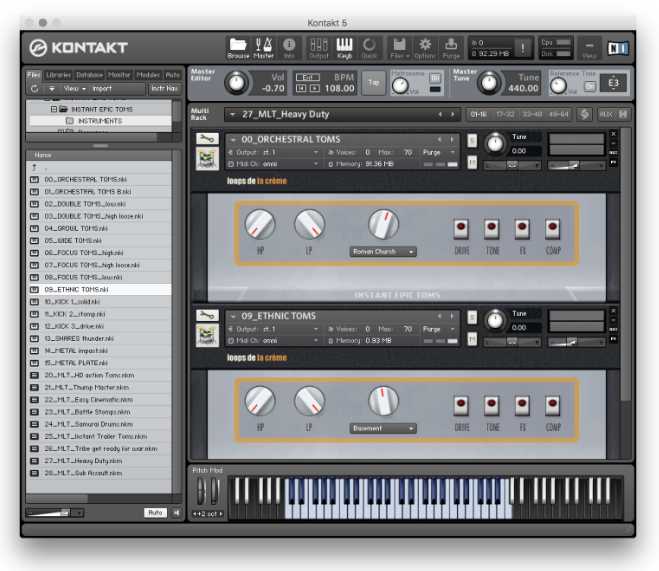Switch to the Monitor tab

tap(119, 75)
